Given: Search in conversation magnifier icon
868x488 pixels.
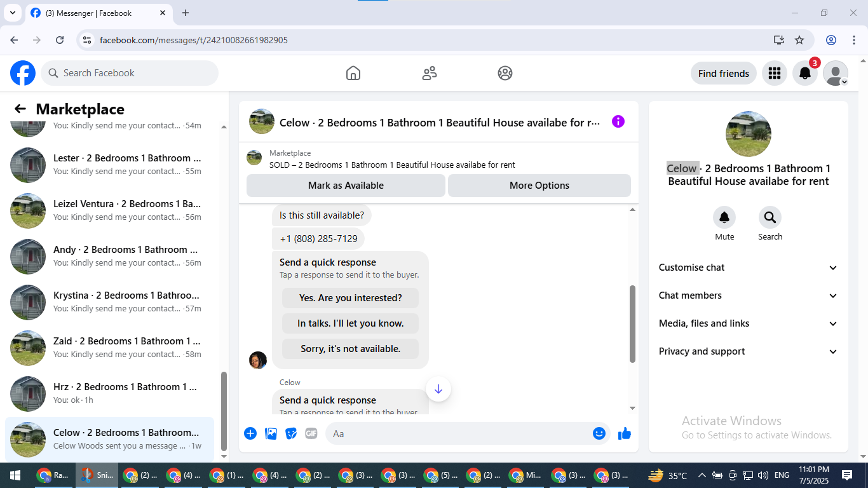Looking at the screenshot, I should point(770,218).
